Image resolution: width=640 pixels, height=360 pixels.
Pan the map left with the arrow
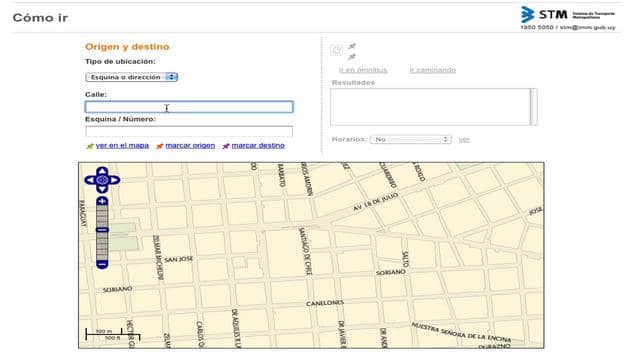(x=89, y=180)
